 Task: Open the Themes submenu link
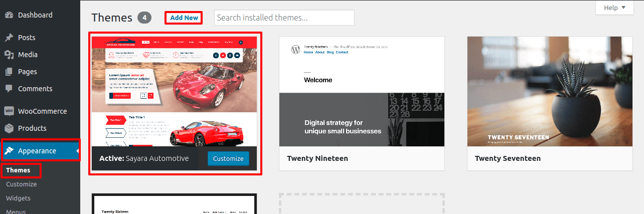[x=18, y=170]
